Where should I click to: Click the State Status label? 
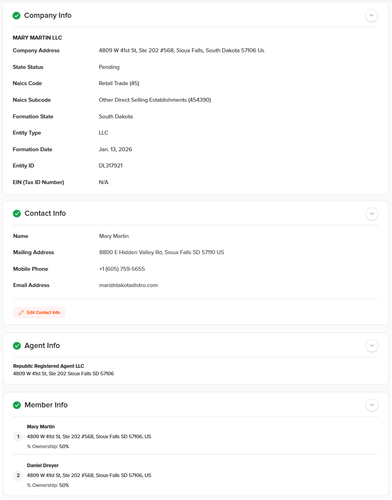28,67
